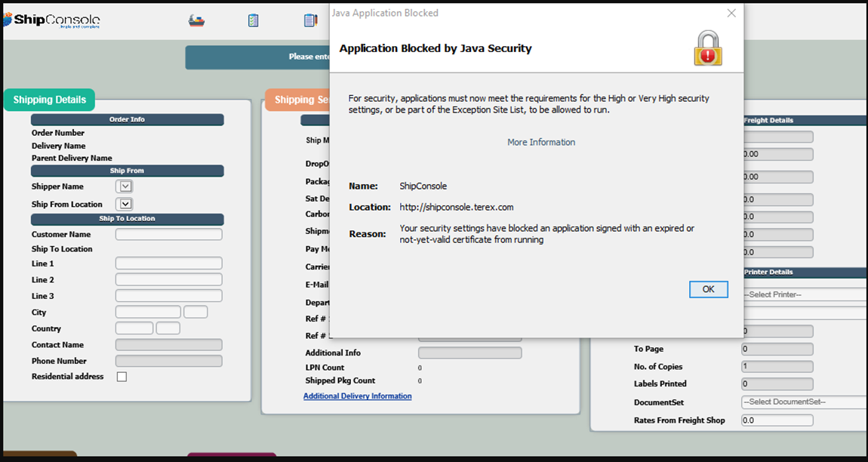This screenshot has height=462, width=868.
Task: Open the --Select Printer-- dropdown
Action: pos(805,294)
